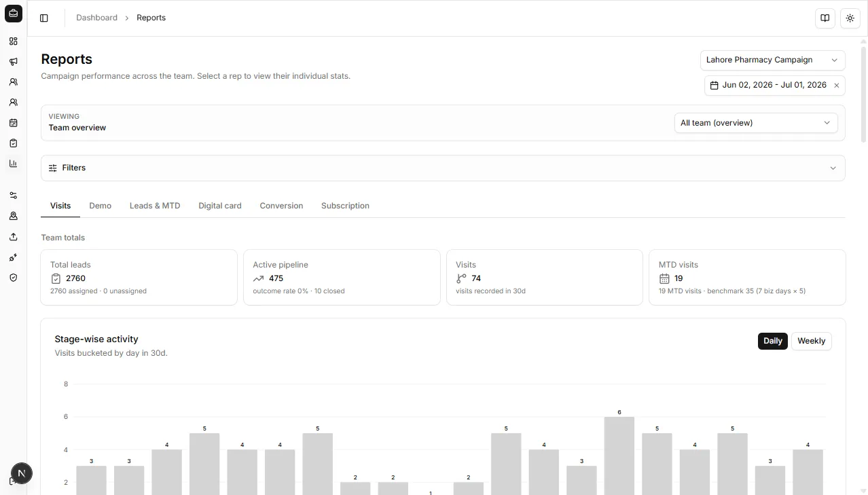Open the users icon directly below megaphone icon
This screenshot has width=868, height=495.
click(x=14, y=82)
